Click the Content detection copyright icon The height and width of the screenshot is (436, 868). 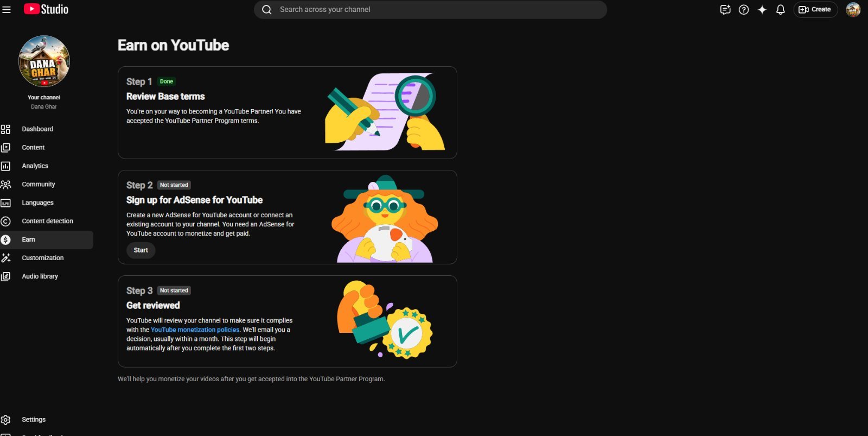[6, 222]
